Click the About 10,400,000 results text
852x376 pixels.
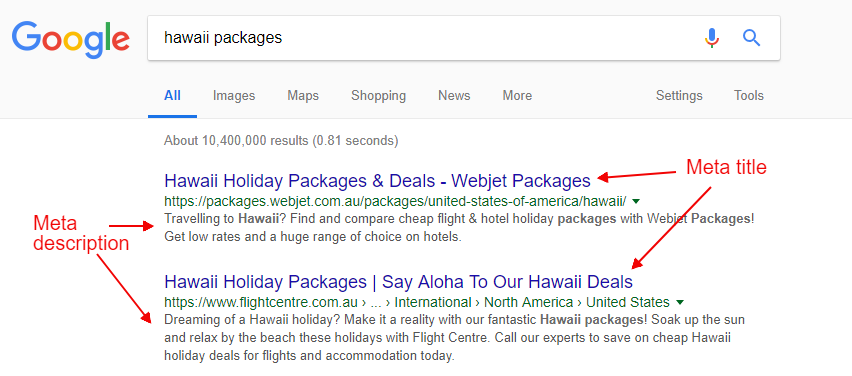(281, 141)
